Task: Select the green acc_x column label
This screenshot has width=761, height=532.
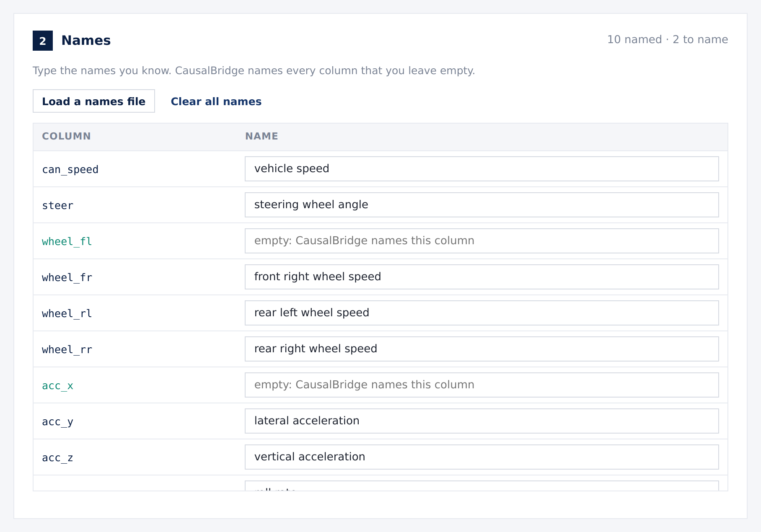Action: [57, 386]
